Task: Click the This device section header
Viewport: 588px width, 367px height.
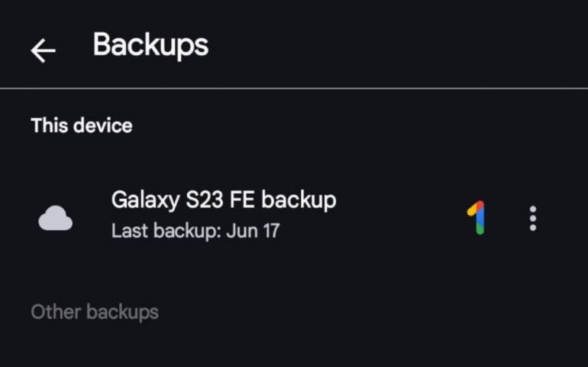Action: 81,125
